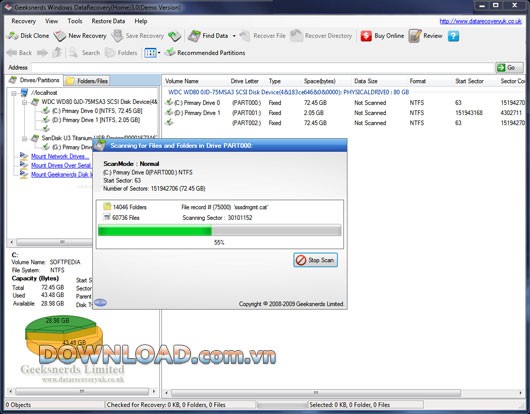Click the scan dialog title bar icon
Screen dimensions: 530x414
[100, 145]
